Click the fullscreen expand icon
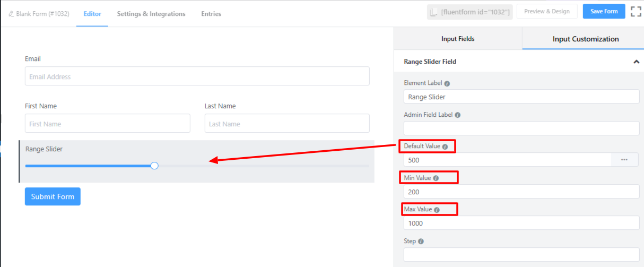This screenshot has width=644, height=267. click(636, 12)
